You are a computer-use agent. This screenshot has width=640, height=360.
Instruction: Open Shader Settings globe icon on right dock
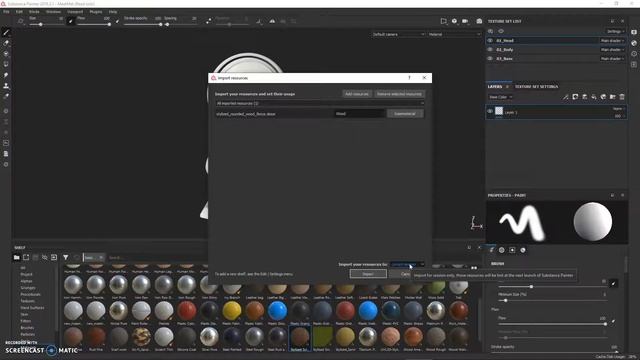coord(634,43)
